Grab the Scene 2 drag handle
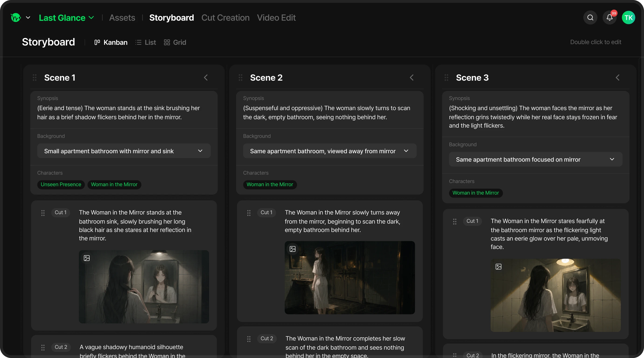This screenshot has height=358, width=644. pos(241,77)
